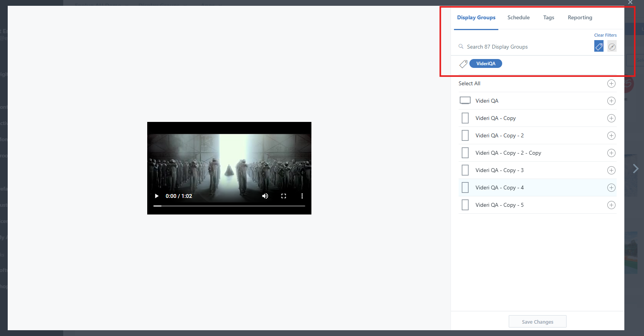Open the video's three-dot options menu
The width and height of the screenshot is (644, 336).
(x=302, y=196)
